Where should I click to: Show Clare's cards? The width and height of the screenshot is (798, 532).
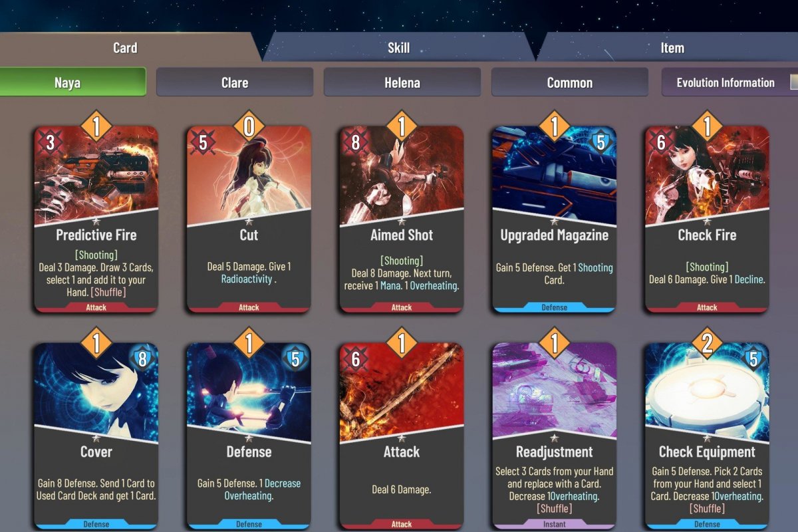(x=235, y=82)
